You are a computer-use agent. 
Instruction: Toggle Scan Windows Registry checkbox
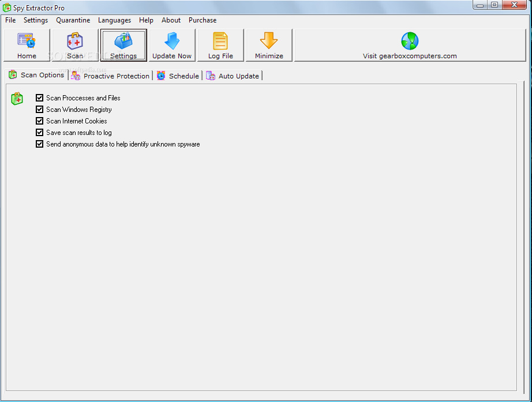tap(39, 110)
